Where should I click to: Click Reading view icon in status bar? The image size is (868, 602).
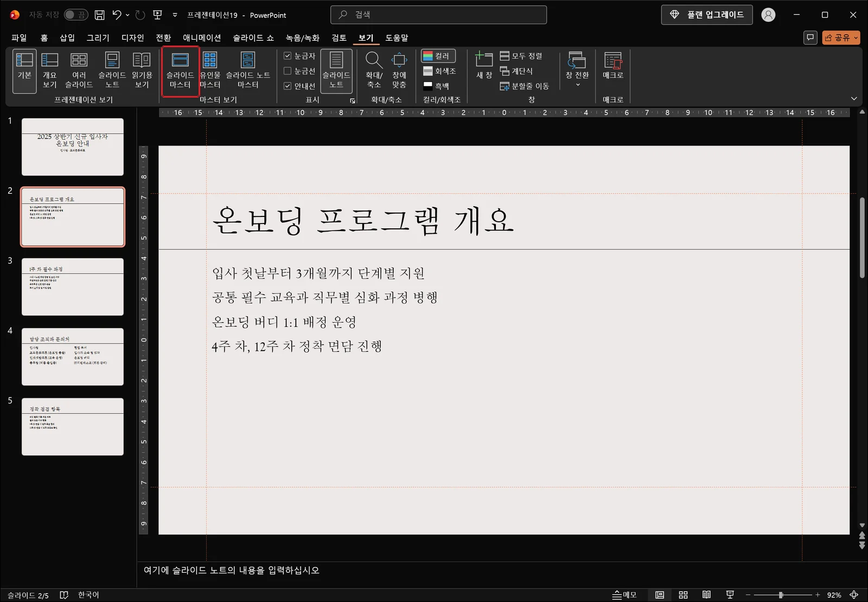point(706,595)
